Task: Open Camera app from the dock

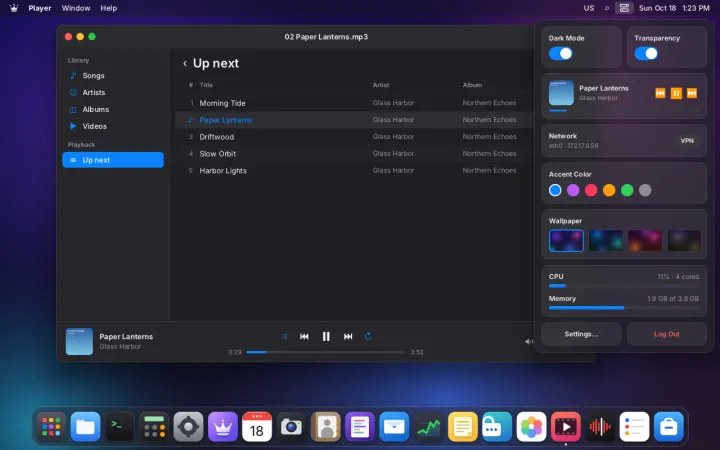Action: pos(291,427)
